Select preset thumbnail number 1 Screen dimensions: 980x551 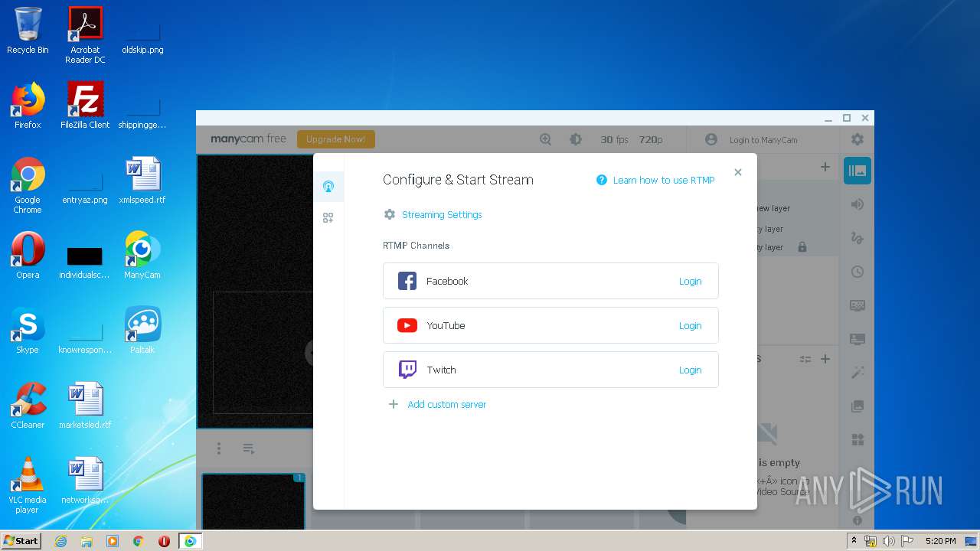(x=253, y=502)
